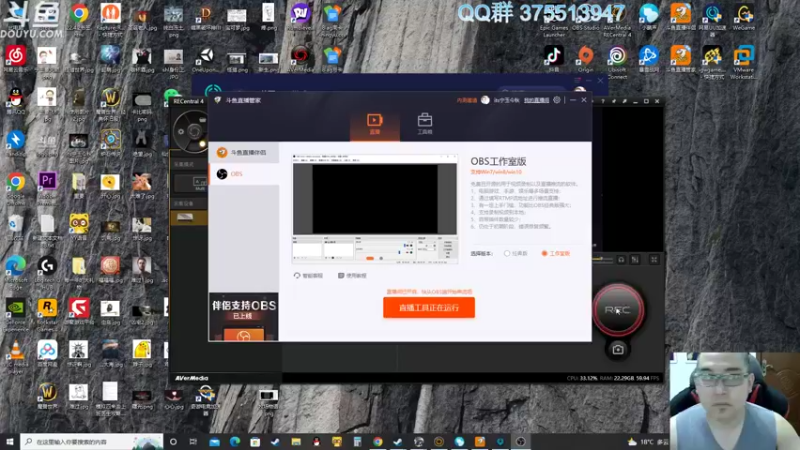The image size is (800, 450).
Task: Open the WeGame desktop icon
Action: [x=744, y=17]
